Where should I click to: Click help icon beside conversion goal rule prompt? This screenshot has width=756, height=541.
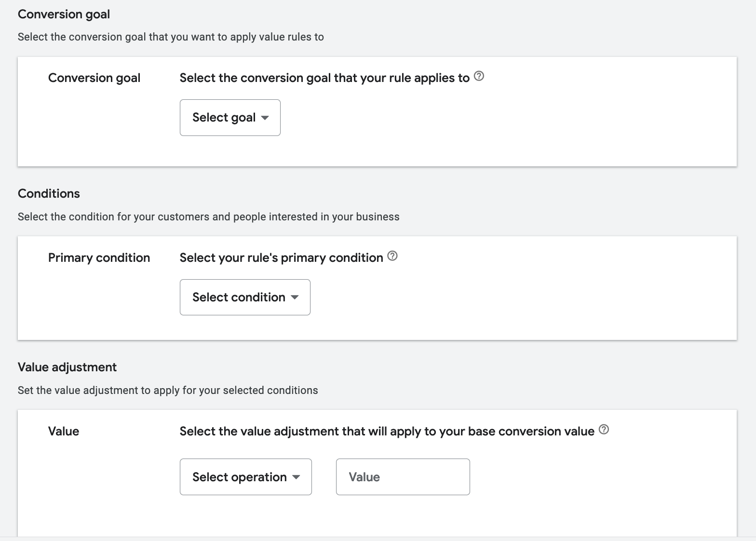coord(479,76)
